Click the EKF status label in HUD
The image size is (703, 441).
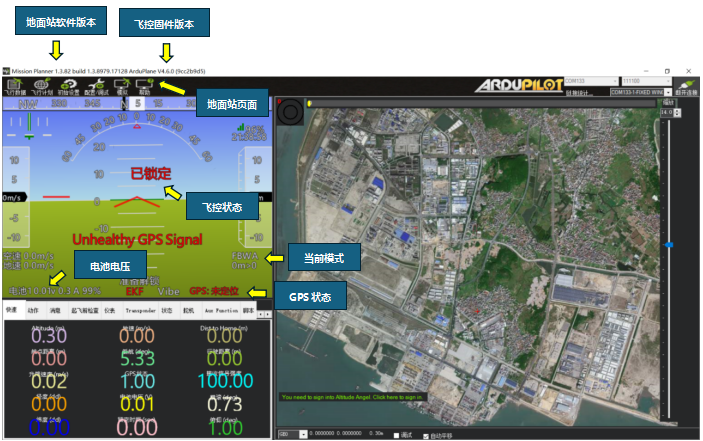pos(135,292)
